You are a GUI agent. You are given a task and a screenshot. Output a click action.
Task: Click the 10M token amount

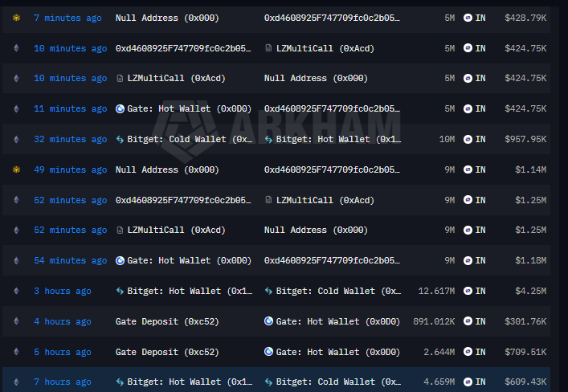pyautogui.click(x=447, y=139)
